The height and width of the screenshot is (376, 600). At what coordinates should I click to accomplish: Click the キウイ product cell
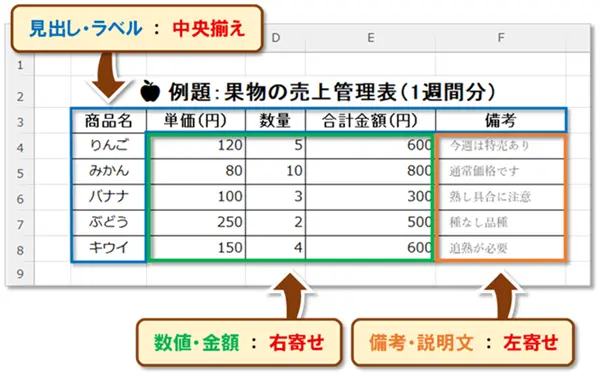(109, 248)
